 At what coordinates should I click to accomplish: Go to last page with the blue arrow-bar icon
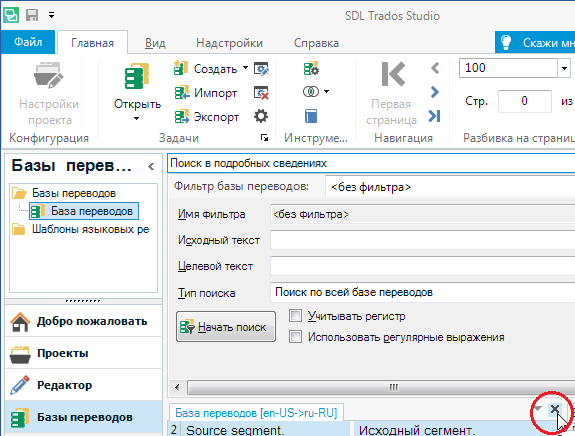tap(435, 116)
